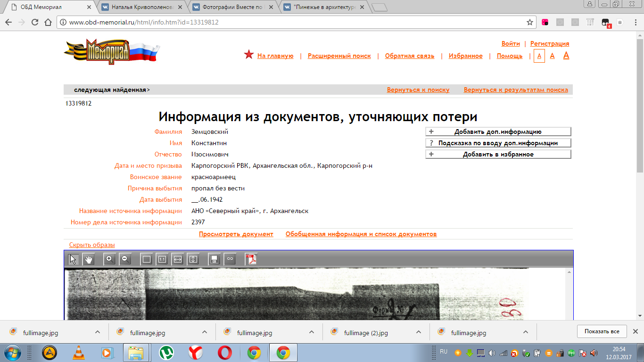Save the document image via floppy icon
The image size is (644, 362).
click(214, 259)
